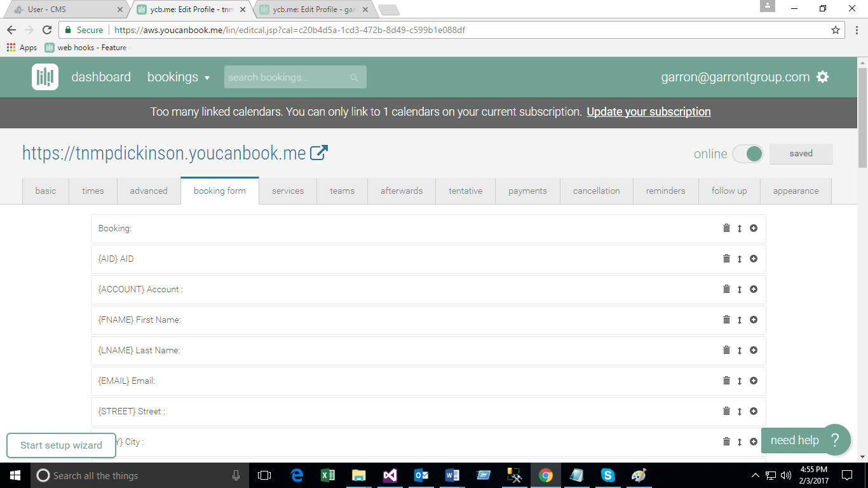This screenshot has width=868, height=488.
Task: Click the saved button
Action: click(801, 154)
